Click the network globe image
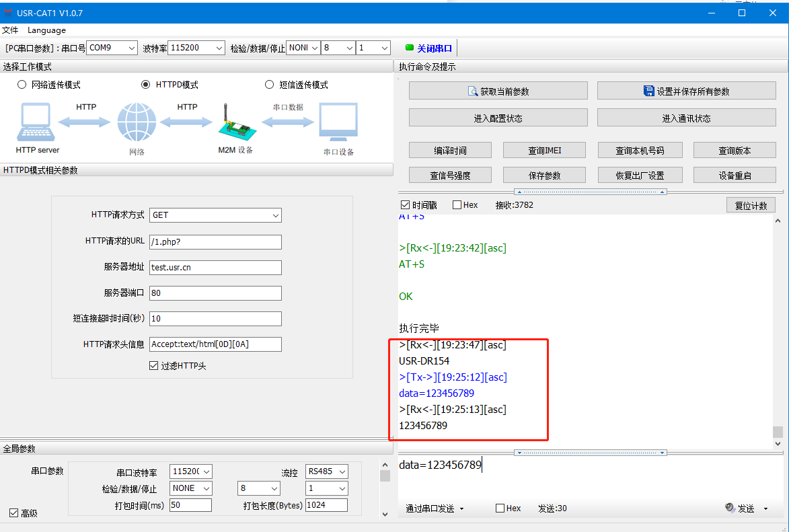The image size is (789, 532). 137,122
